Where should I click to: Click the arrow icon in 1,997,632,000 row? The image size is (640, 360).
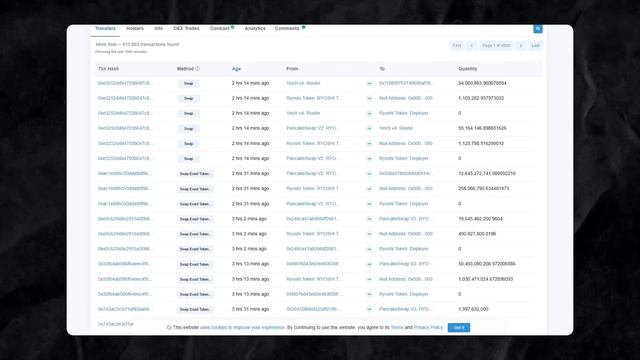click(369, 309)
